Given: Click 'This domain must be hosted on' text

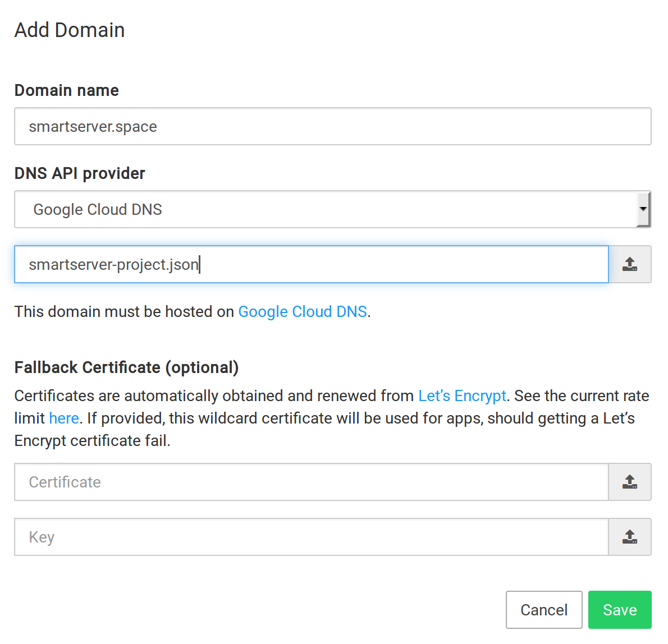Looking at the screenshot, I should point(124,311).
